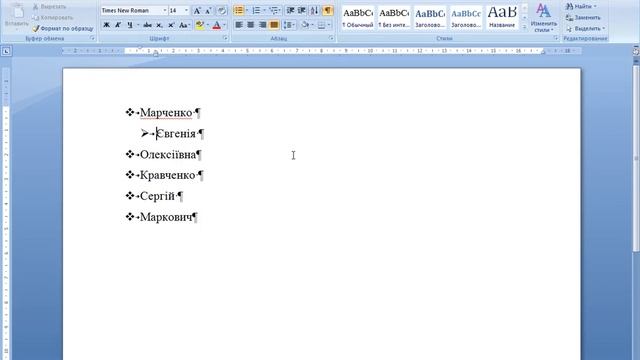Viewport: 640px width, 360px height.
Task: Apply strikethrough formatting
Action: (147, 25)
